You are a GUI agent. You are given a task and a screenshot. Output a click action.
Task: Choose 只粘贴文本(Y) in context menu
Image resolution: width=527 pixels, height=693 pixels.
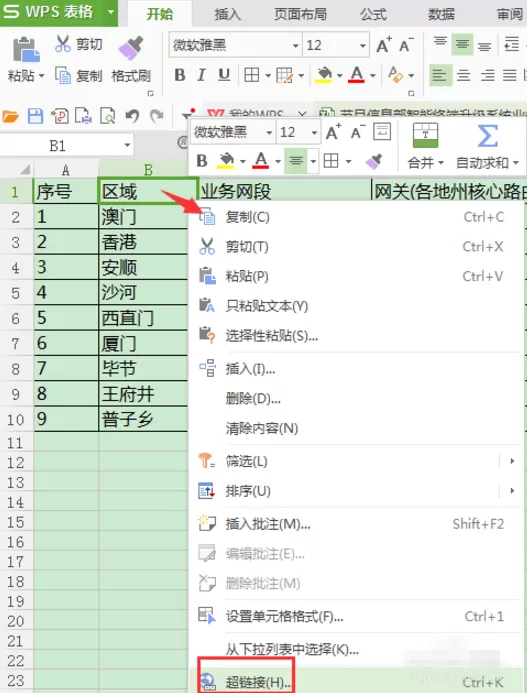click(x=356, y=306)
